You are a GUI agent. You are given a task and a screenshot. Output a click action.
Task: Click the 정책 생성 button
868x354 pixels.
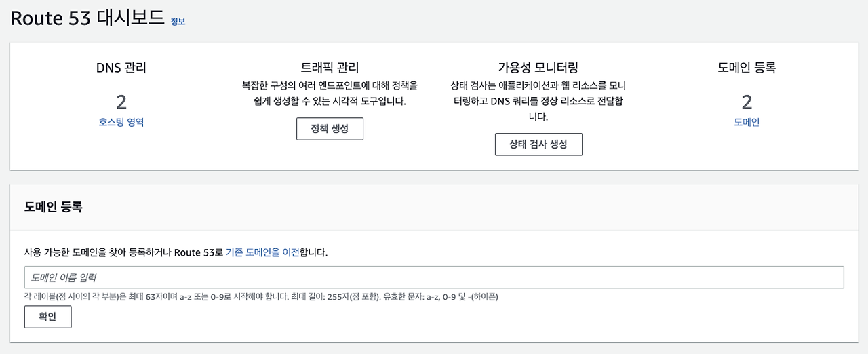[330, 129]
